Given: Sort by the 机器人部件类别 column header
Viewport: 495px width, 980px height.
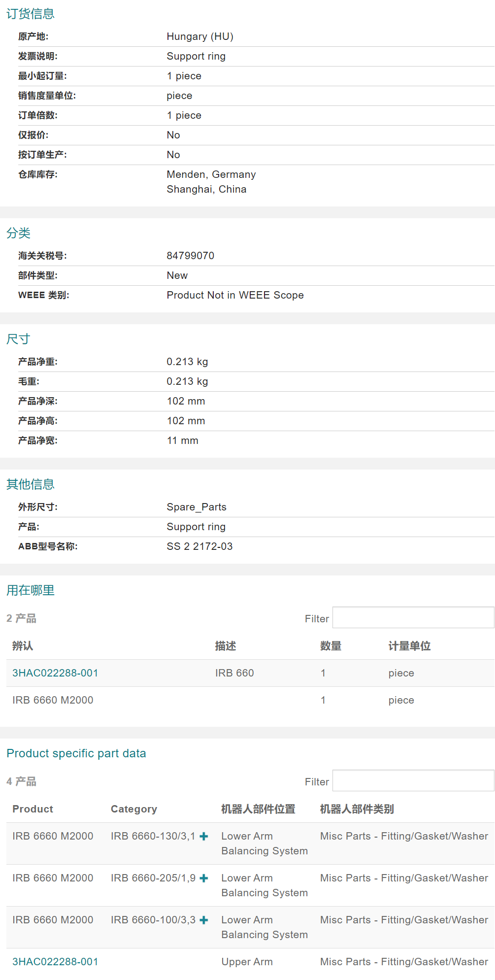Looking at the screenshot, I should coord(357,809).
